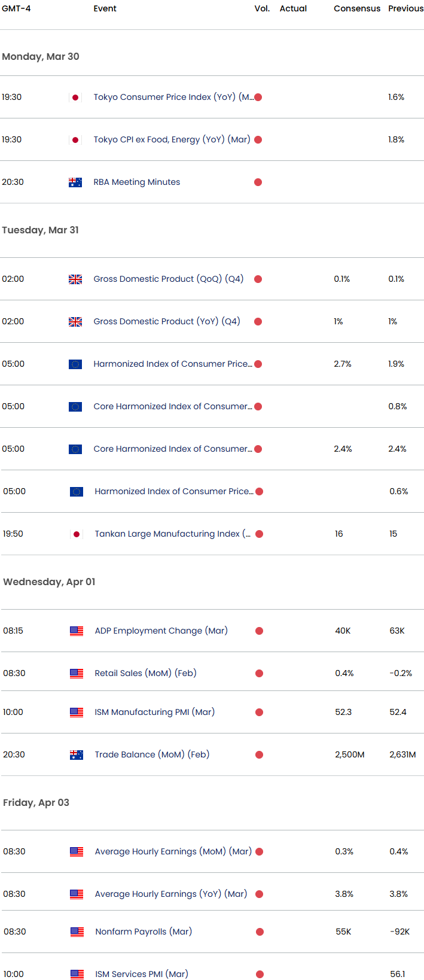Open Tokyo CPI ex Food, Energy event
This screenshot has width=424, height=980.
[172, 139]
